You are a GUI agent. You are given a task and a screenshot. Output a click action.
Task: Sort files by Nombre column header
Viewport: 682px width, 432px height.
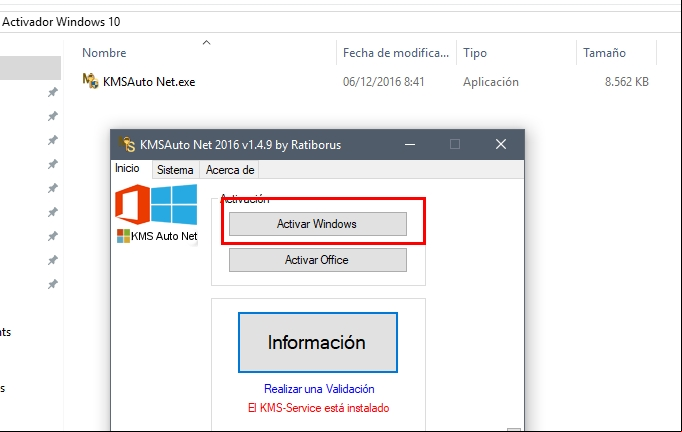click(x=104, y=53)
